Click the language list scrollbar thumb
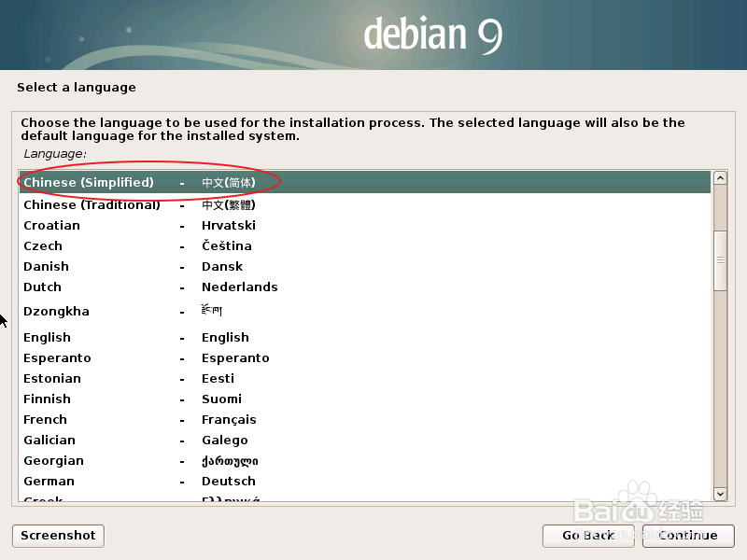Viewport: 747px width, 560px height. click(x=720, y=260)
